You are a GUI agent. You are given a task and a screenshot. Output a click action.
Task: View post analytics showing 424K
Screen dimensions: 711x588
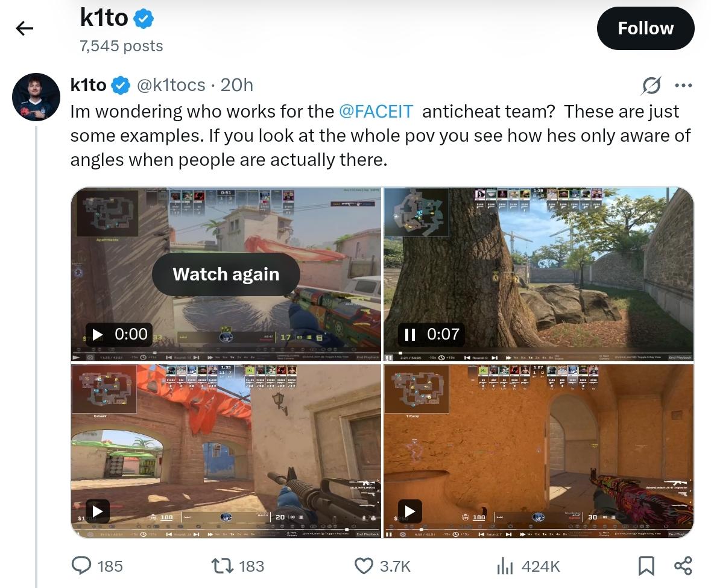pos(528,566)
